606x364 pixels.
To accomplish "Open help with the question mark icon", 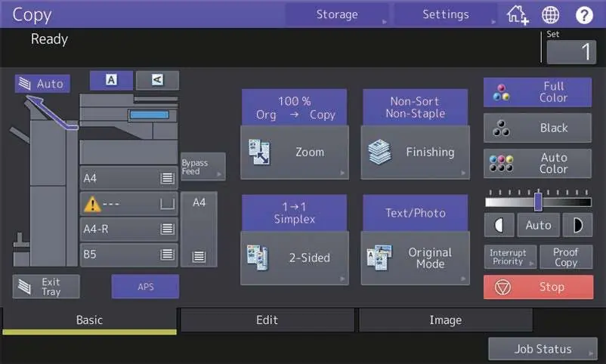I will (x=584, y=15).
